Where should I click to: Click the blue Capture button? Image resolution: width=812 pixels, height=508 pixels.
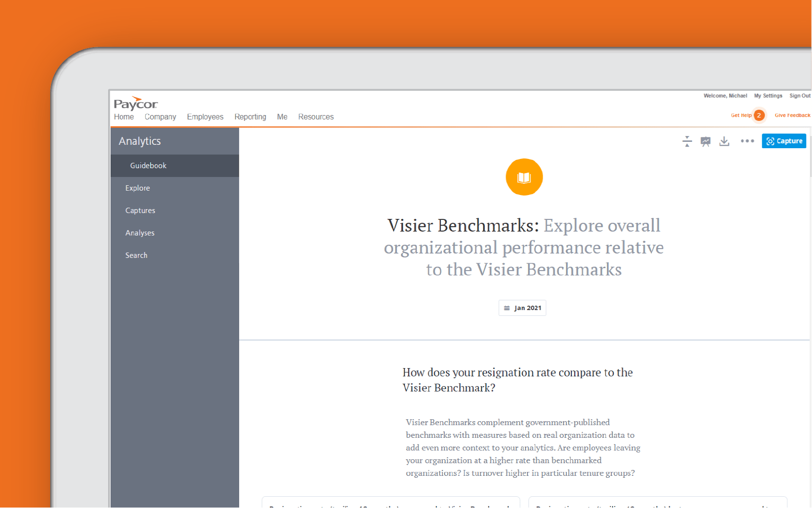[784, 141]
